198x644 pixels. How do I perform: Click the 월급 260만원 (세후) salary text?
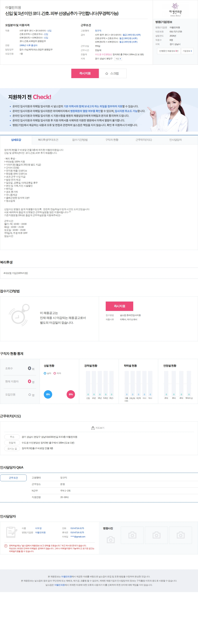[128, 39]
